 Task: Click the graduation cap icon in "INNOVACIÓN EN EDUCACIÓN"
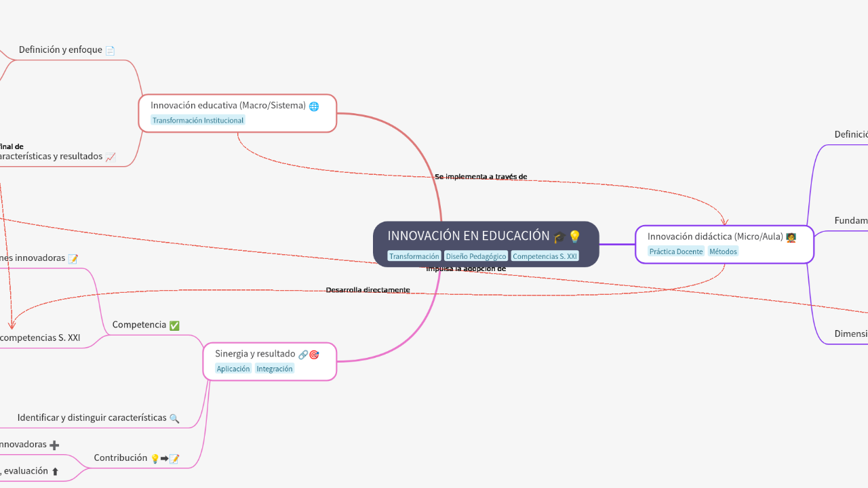[558, 237]
